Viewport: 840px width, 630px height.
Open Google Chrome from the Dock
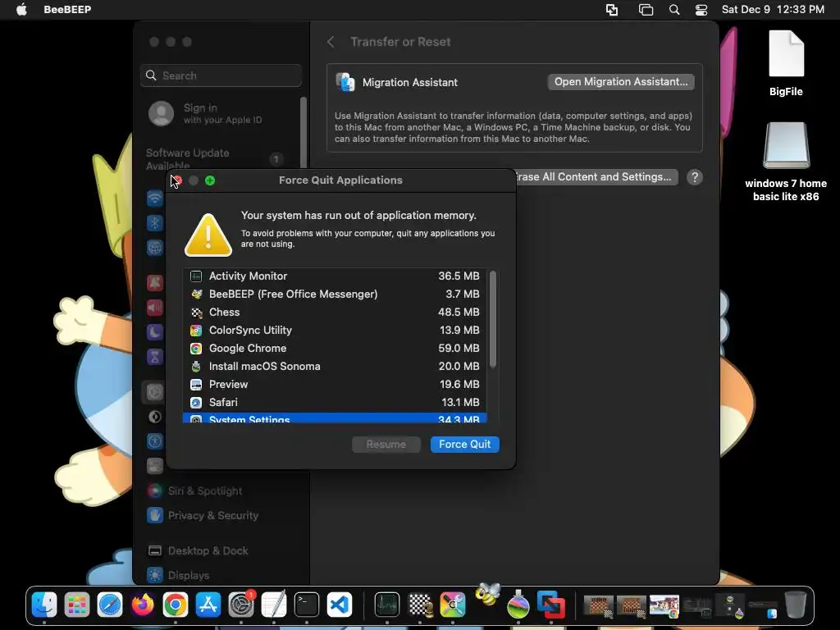tap(176, 605)
